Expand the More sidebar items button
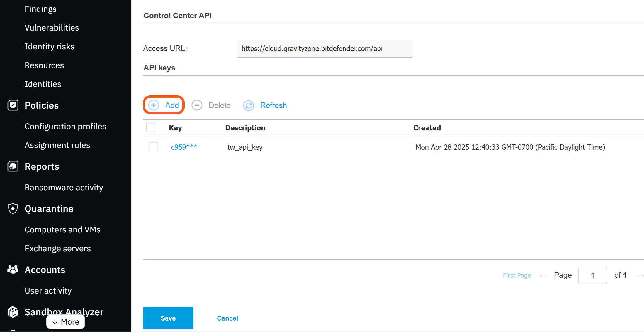The width and height of the screenshot is (644, 332). pyautogui.click(x=66, y=322)
